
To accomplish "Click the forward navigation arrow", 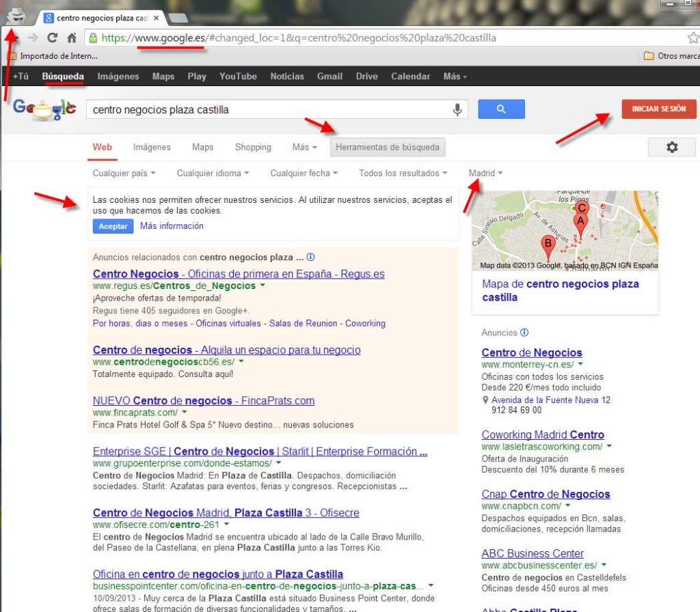I will click(33, 38).
